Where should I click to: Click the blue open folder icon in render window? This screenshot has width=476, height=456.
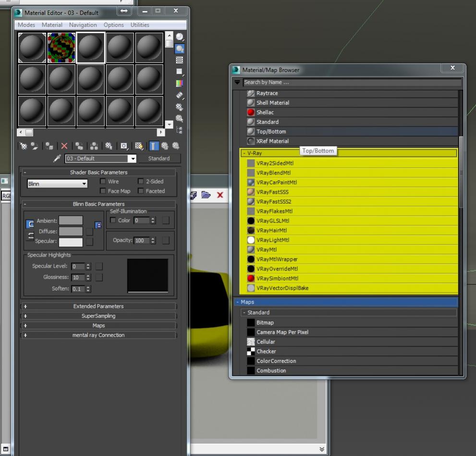click(206, 195)
